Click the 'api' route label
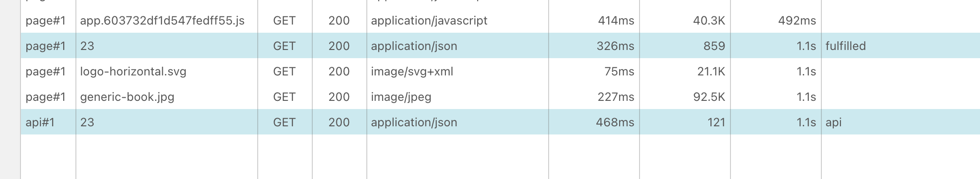 coord(834,122)
